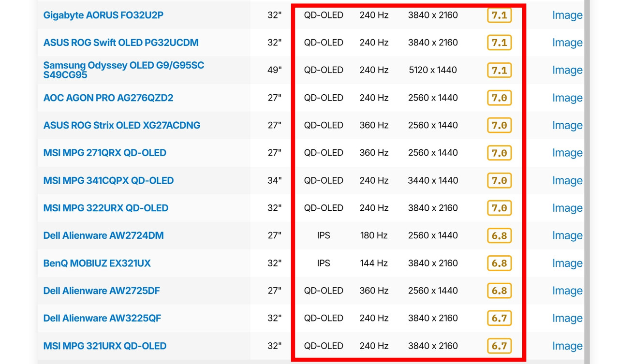Select the 180 Hz refresh rate cell
The image size is (619, 364).
(374, 235)
